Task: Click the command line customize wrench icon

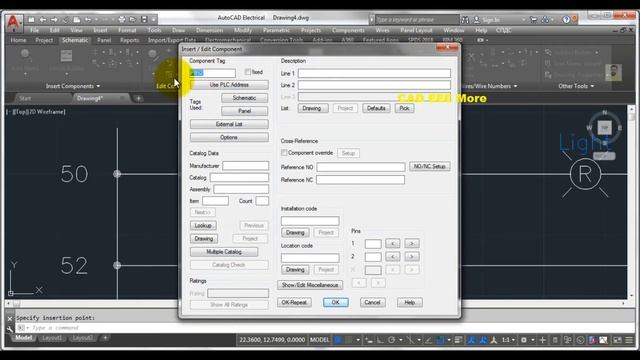Action: click(10, 329)
